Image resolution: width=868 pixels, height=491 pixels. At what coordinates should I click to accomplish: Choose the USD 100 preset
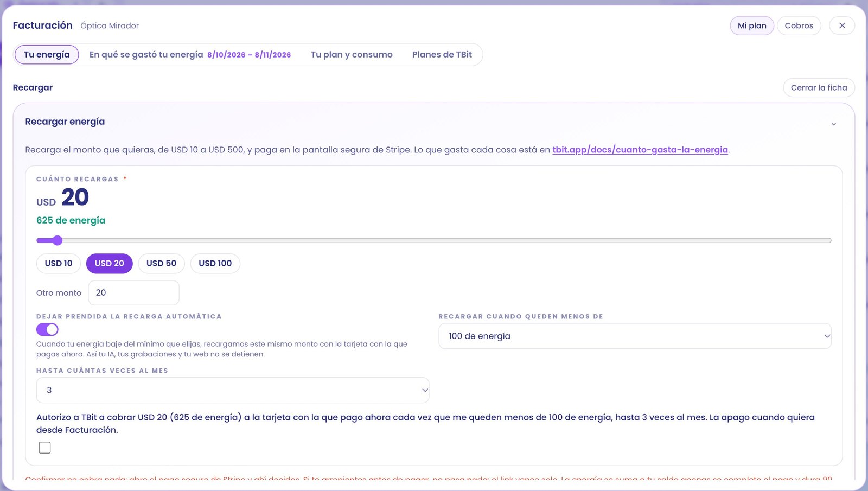click(215, 263)
